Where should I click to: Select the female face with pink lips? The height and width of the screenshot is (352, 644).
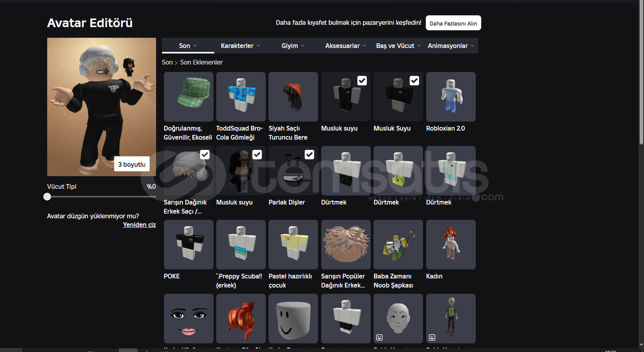click(x=188, y=319)
